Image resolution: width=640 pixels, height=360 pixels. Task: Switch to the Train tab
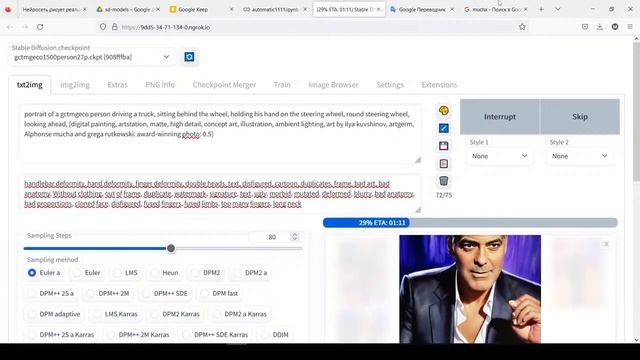pos(282,85)
